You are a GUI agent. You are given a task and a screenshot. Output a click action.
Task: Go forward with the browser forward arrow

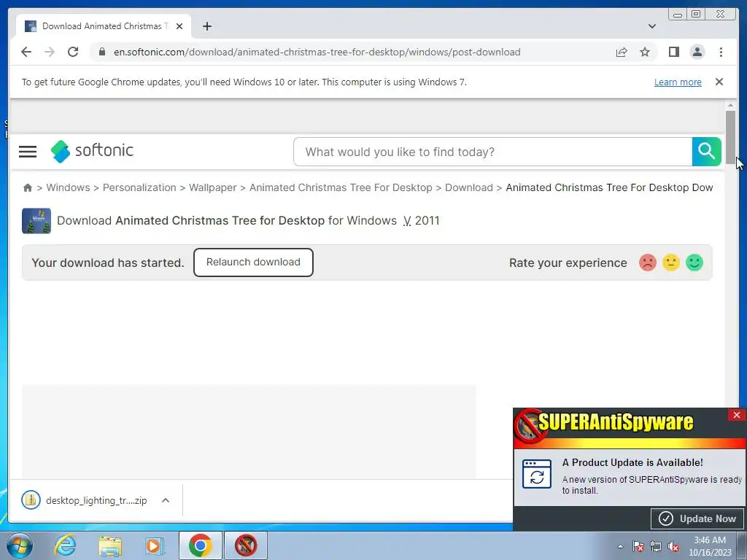coord(50,52)
